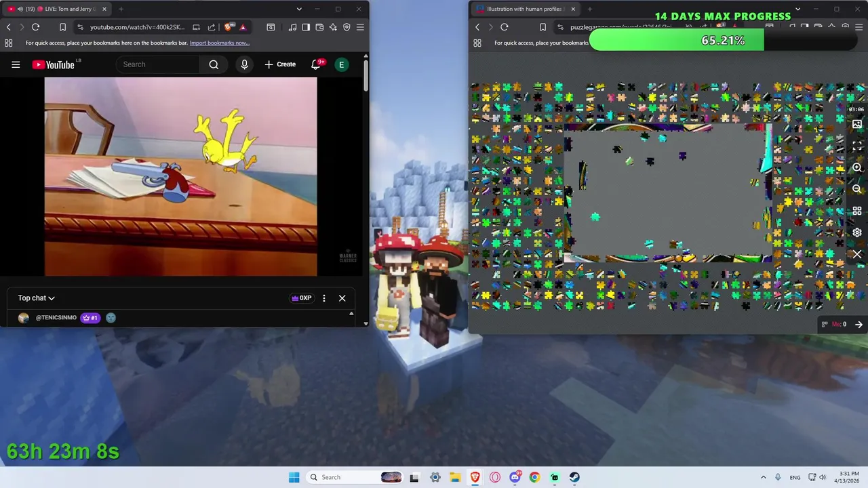The width and height of the screenshot is (868, 488).
Task: Toggle puzzle fullscreen mode
Action: tap(857, 146)
